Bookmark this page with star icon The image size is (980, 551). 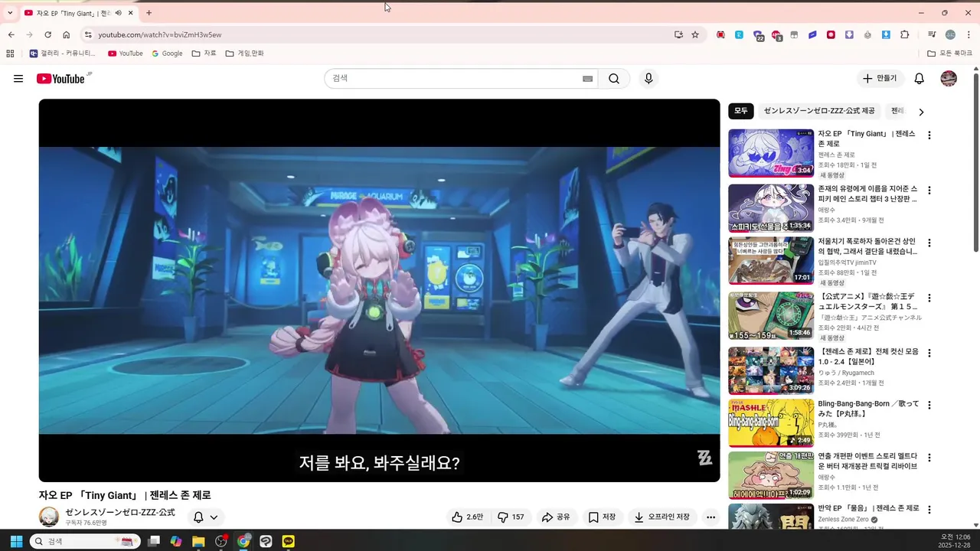coord(695,34)
